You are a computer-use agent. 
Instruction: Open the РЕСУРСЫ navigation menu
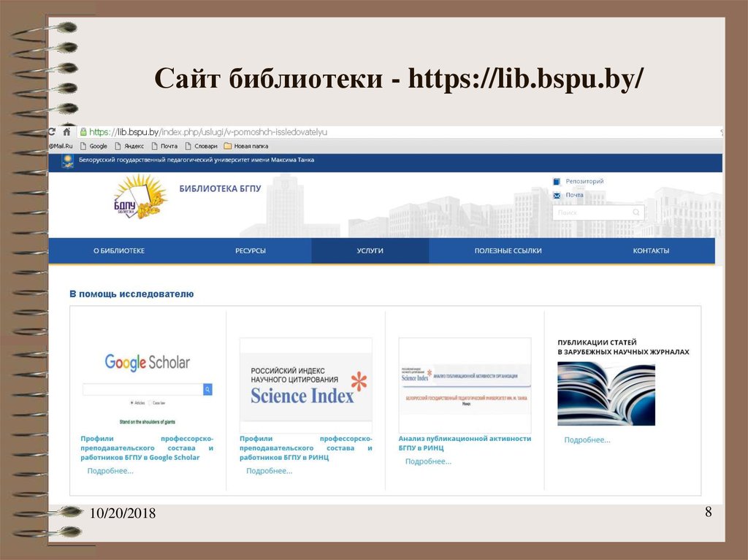(250, 250)
